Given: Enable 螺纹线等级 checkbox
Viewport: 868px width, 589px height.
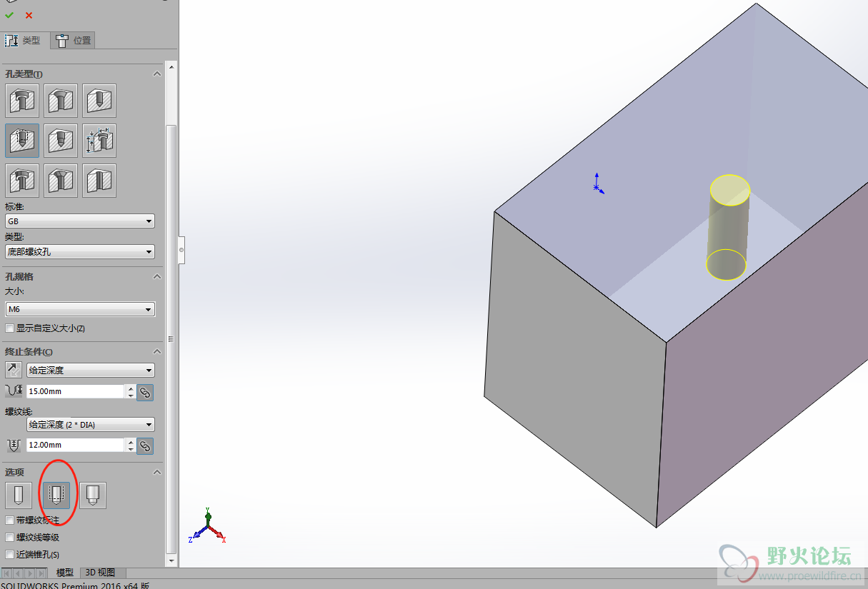Looking at the screenshot, I should 9,538.
